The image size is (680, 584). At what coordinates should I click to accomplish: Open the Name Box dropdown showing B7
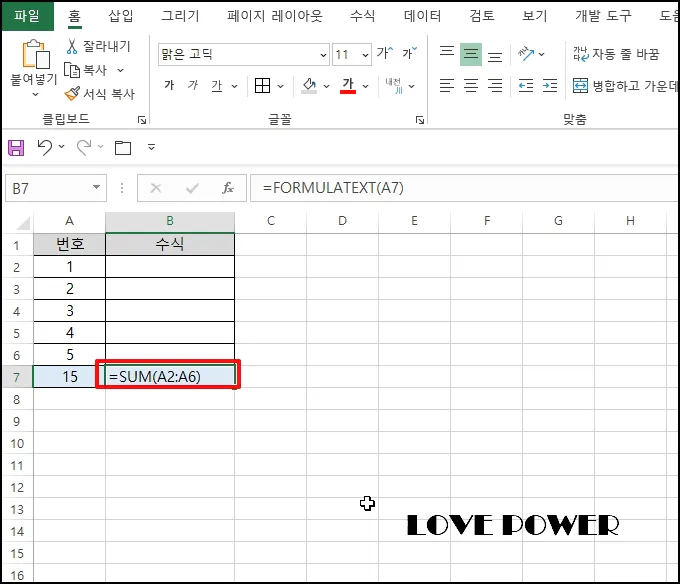click(96, 187)
